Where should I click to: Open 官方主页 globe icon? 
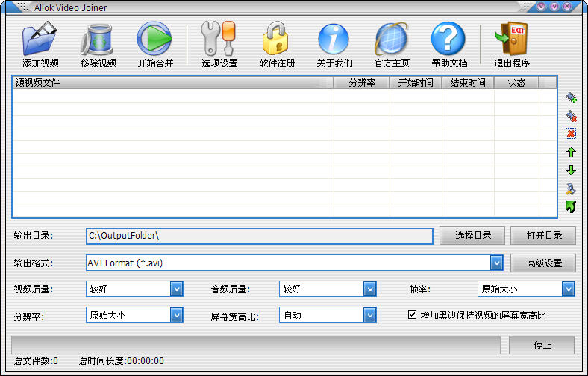click(391, 39)
